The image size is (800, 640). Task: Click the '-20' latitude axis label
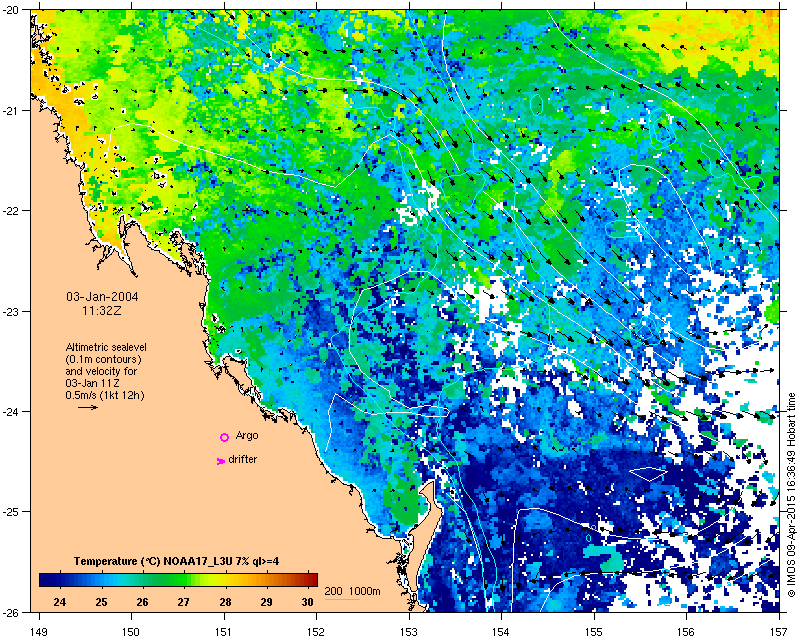[x=11, y=10]
